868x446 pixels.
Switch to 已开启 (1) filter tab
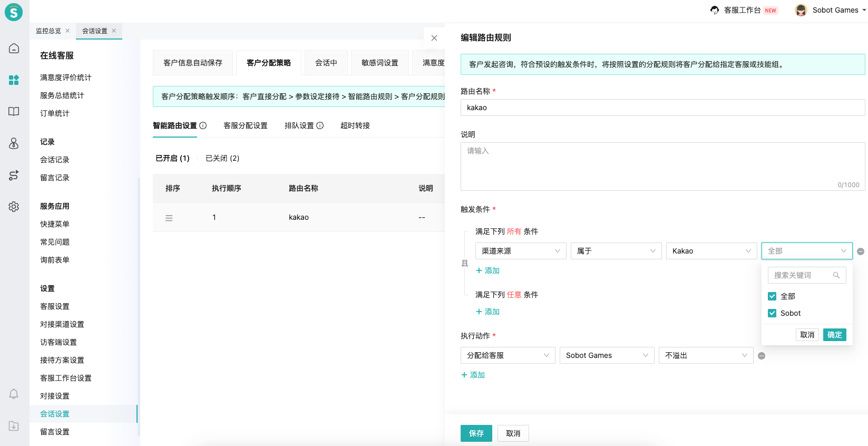click(172, 158)
